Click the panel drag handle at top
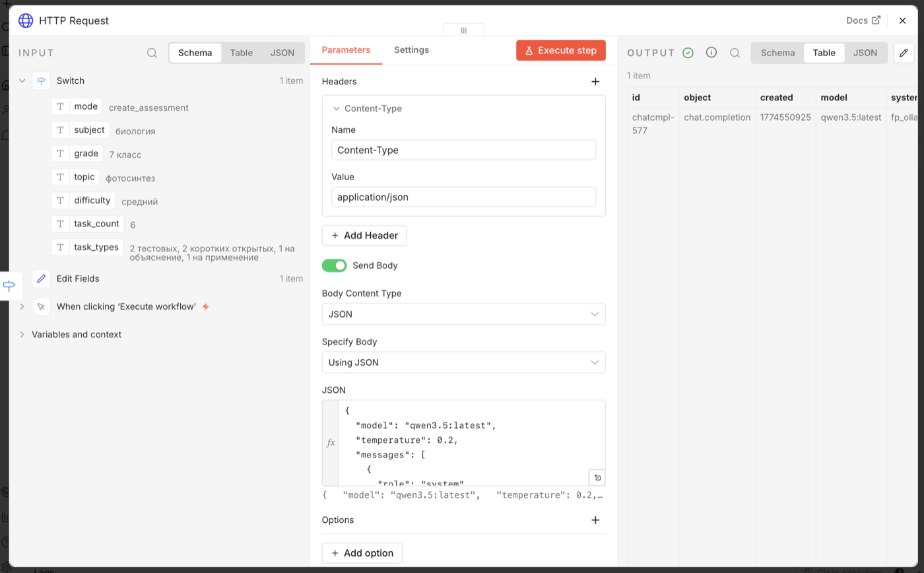924x573 pixels. tap(463, 30)
